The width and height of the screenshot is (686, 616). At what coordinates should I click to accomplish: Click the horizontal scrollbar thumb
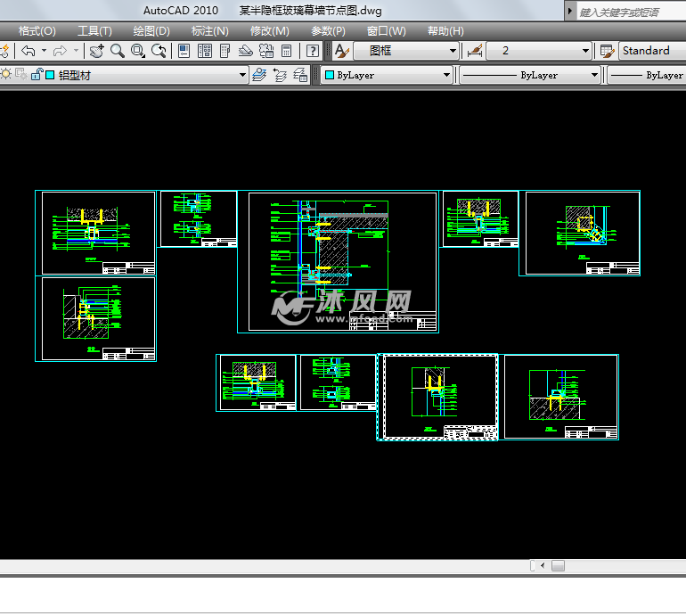pyautogui.click(x=558, y=565)
